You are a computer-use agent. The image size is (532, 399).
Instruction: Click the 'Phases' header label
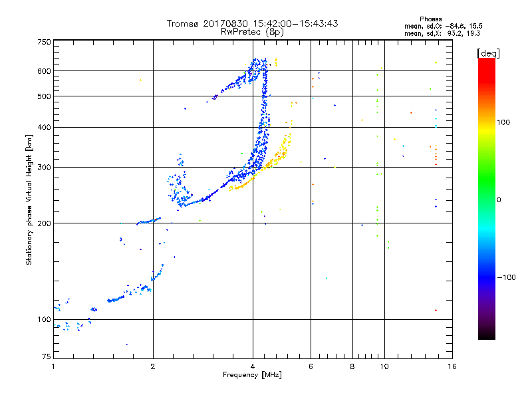[x=430, y=19]
